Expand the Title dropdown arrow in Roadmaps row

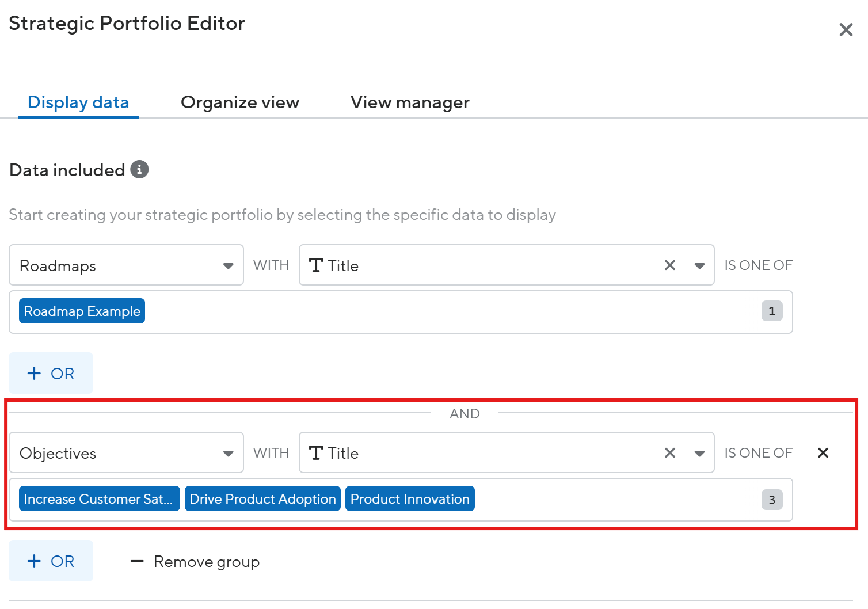tap(699, 265)
